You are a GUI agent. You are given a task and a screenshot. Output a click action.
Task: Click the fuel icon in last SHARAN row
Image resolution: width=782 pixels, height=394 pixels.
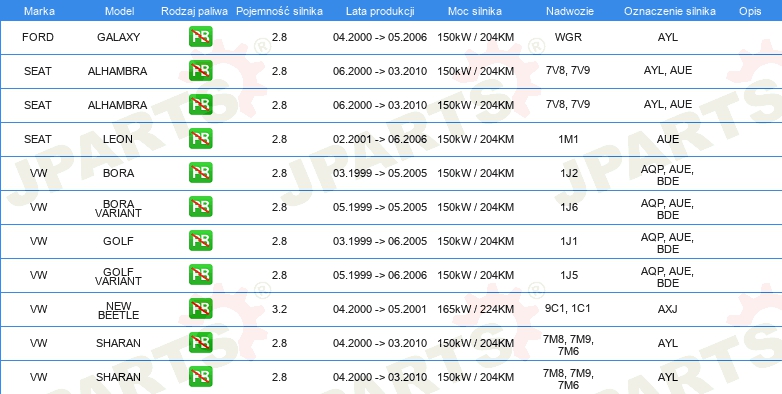click(200, 377)
